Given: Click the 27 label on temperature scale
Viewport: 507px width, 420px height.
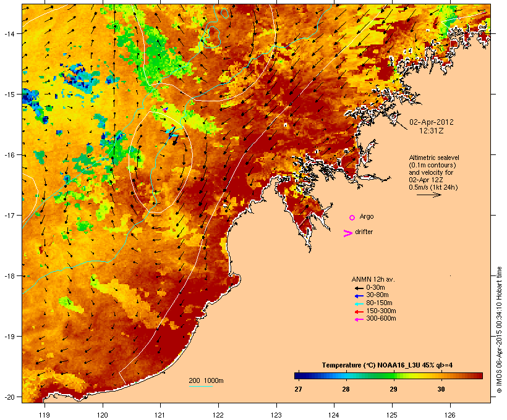Looking at the screenshot, I should [298, 389].
